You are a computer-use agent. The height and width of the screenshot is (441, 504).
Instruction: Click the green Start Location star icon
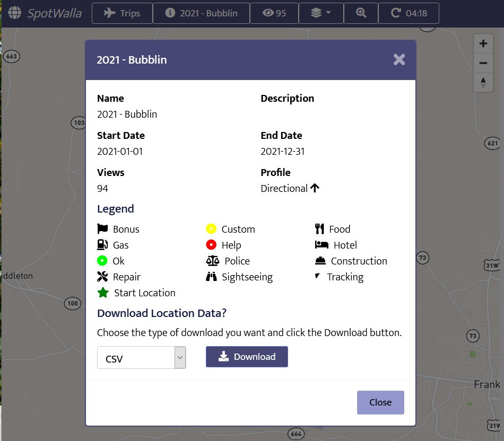click(x=103, y=293)
